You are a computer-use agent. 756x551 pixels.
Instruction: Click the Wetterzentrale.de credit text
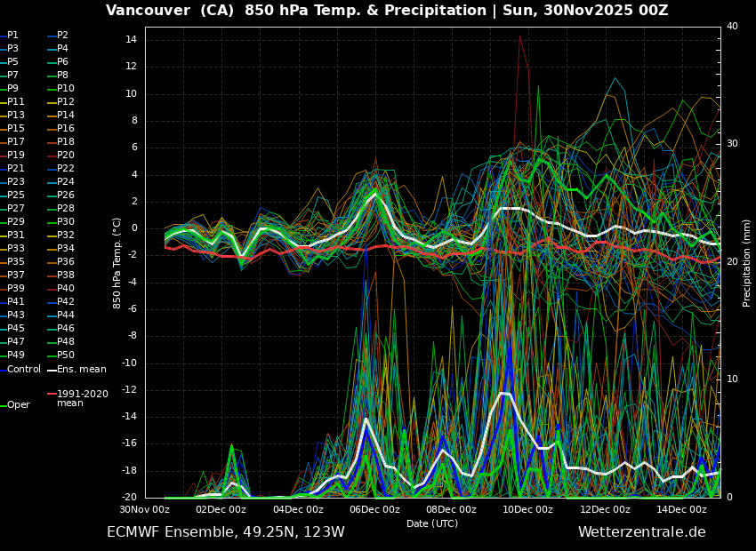642,532
